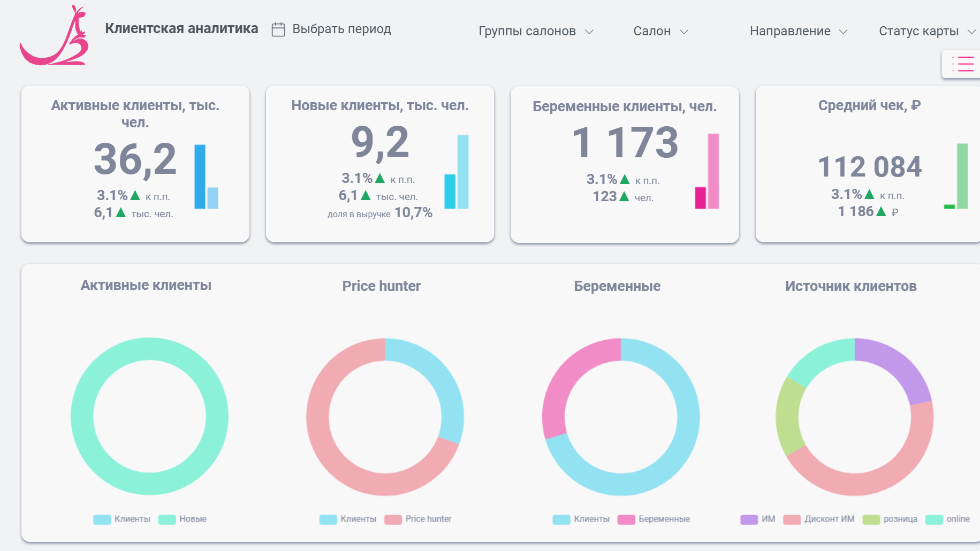Click the cyan bar chart in Новые клиенты card
The height and width of the screenshot is (551, 980).
pos(457,172)
